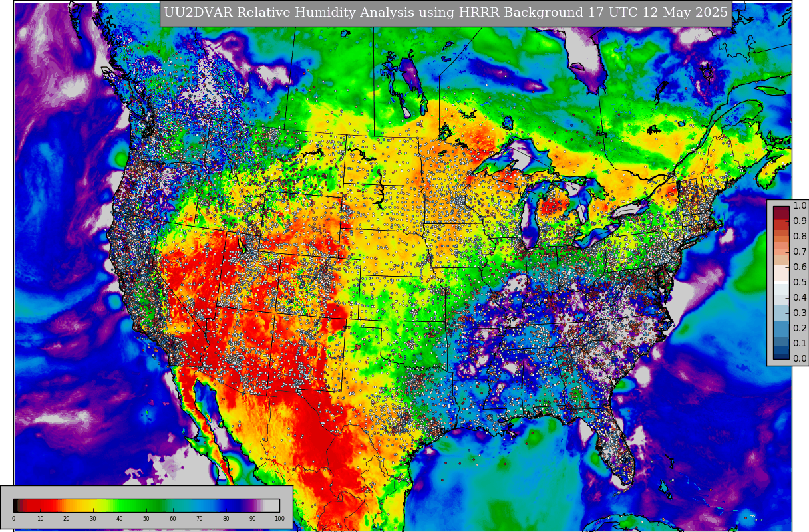This screenshot has width=809, height=532.
Task: Click the red section of the humidity colorbar
Action: coord(40,505)
